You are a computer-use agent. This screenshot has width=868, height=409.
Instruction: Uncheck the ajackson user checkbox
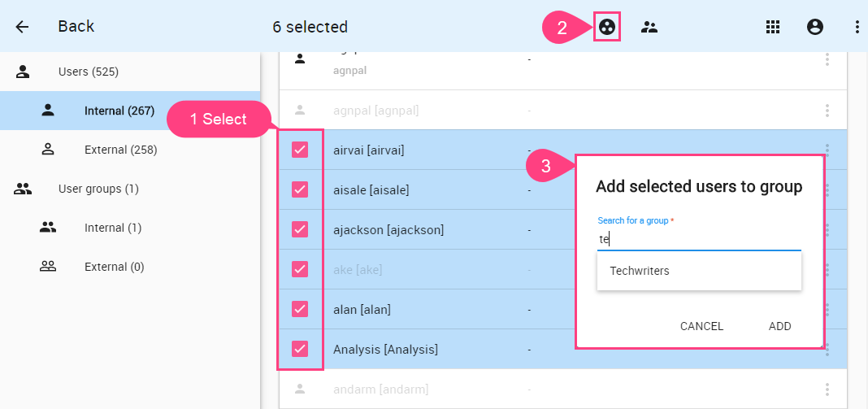pyautogui.click(x=300, y=229)
